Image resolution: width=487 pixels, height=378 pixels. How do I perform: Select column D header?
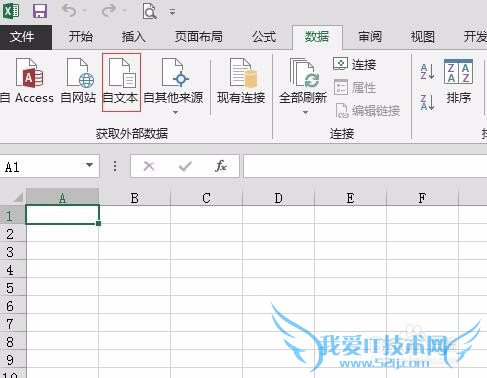(278, 198)
